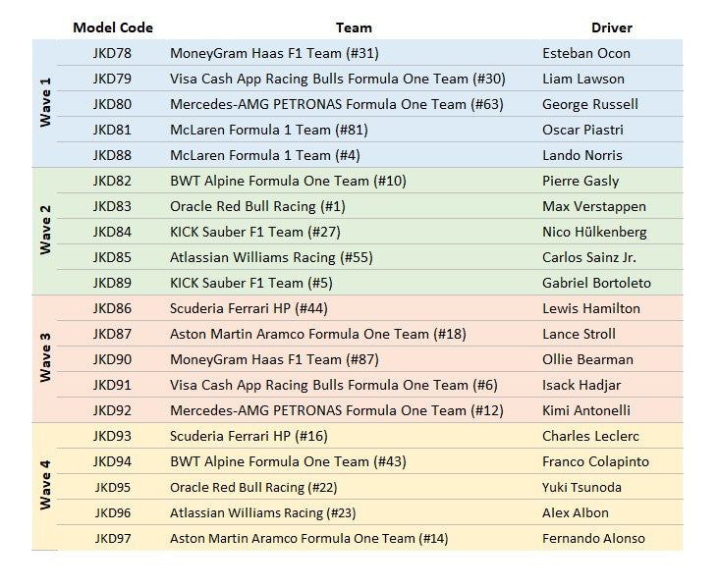Select the Wave 1 row group label
The image size is (719, 588).
click(x=45, y=103)
